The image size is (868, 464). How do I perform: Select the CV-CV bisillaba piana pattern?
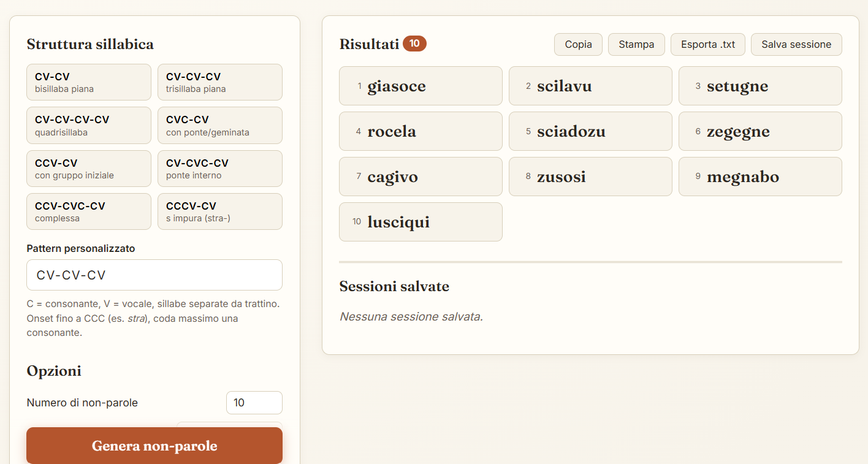coord(89,82)
